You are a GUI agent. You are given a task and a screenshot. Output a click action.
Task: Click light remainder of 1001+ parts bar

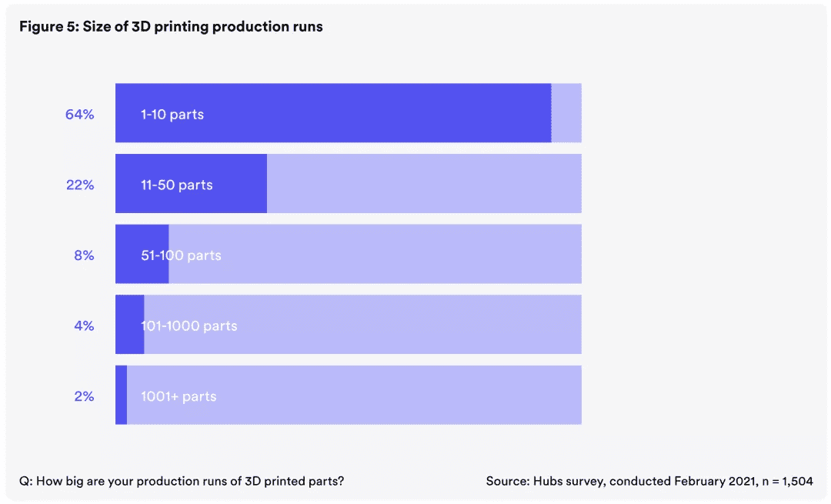[x=354, y=395]
